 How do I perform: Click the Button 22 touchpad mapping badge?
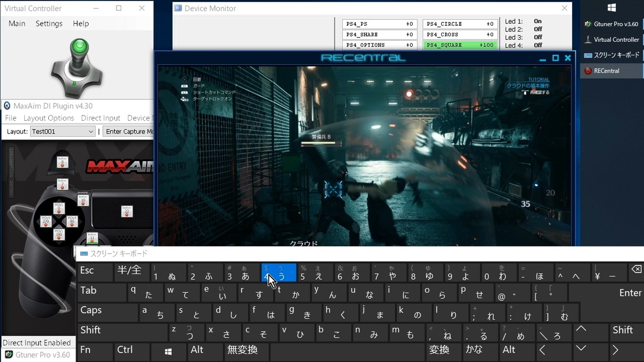127,211
